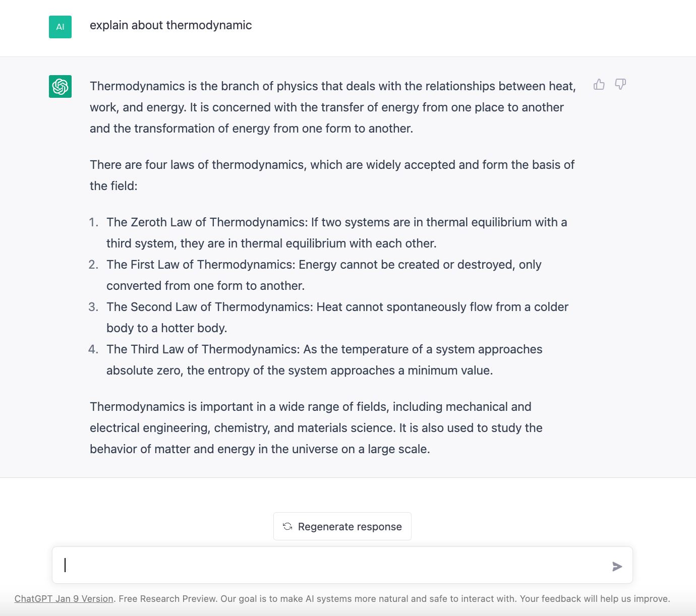This screenshot has width=696, height=616.
Task: Click the 'There are four laws' paragraph
Action: [x=332, y=175]
